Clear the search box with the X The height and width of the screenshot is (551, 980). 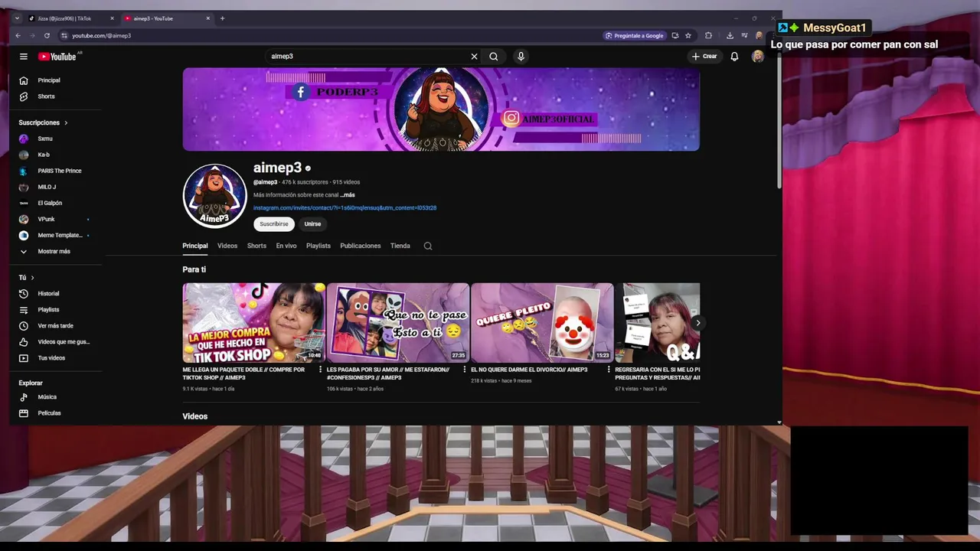pyautogui.click(x=474, y=57)
